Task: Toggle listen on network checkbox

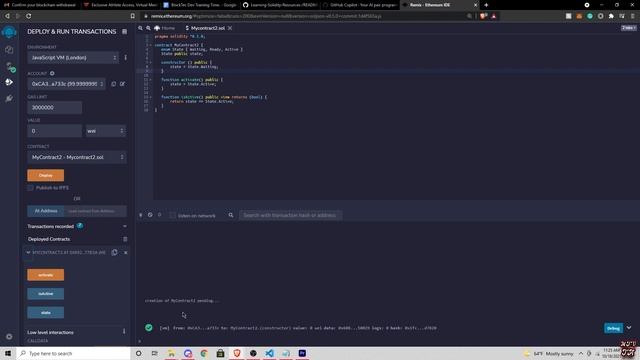Action: click(173, 215)
